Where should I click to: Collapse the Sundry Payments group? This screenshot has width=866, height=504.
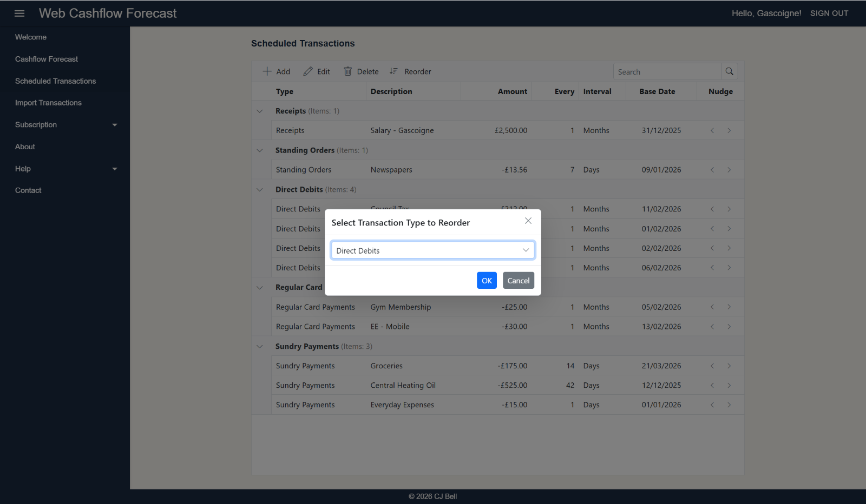coord(260,347)
